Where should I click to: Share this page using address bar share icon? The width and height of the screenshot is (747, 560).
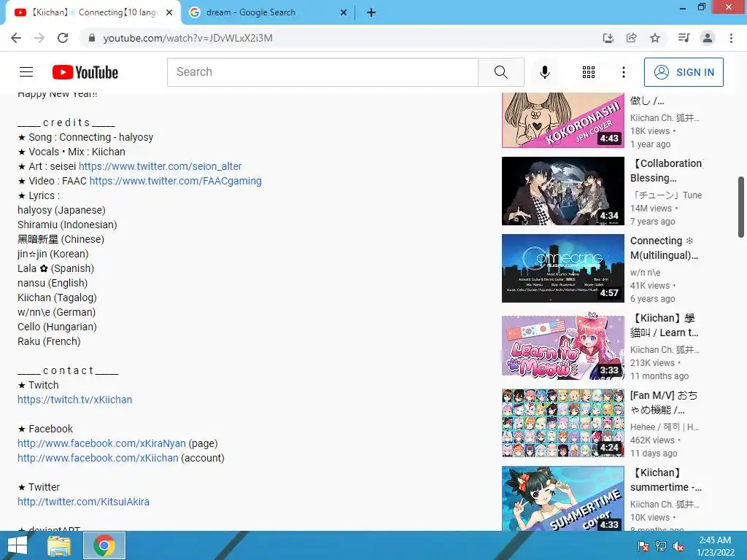click(x=631, y=38)
